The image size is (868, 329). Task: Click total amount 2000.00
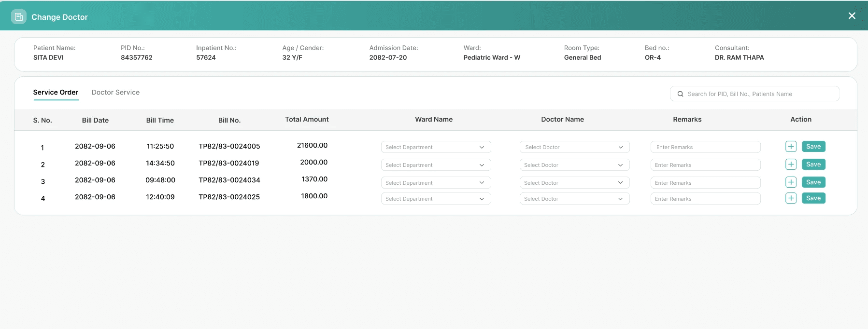point(314,162)
